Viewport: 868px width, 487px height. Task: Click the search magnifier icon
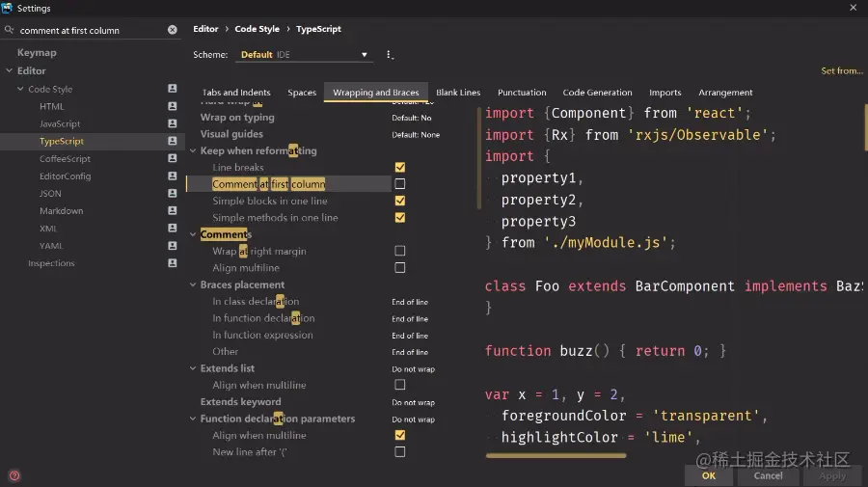coord(9,30)
